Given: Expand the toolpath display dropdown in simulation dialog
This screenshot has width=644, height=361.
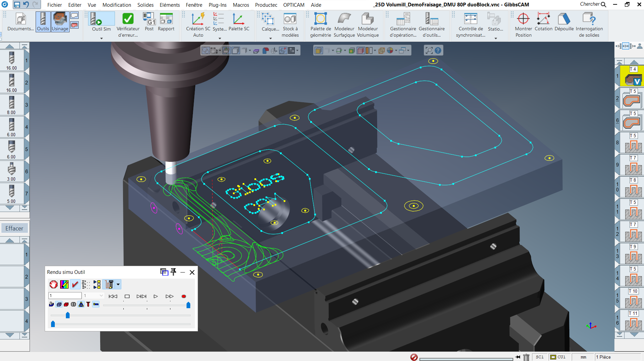Looking at the screenshot, I should coord(118,284).
